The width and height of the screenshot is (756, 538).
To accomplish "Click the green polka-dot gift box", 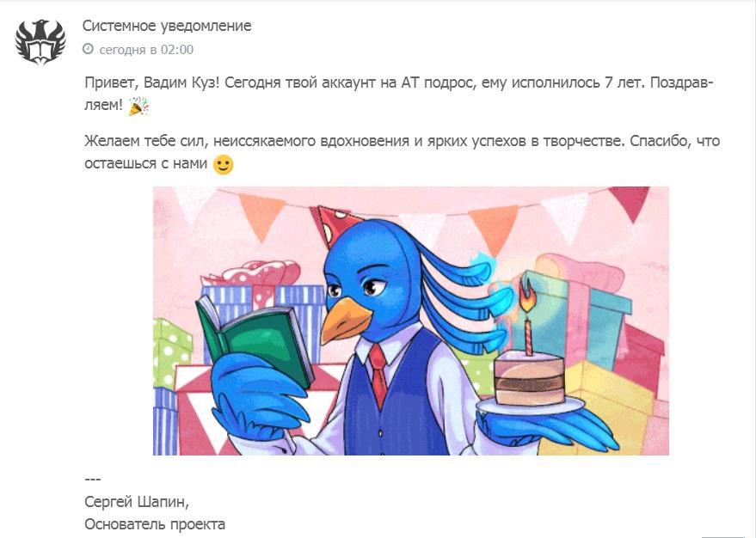I will point(172,353).
